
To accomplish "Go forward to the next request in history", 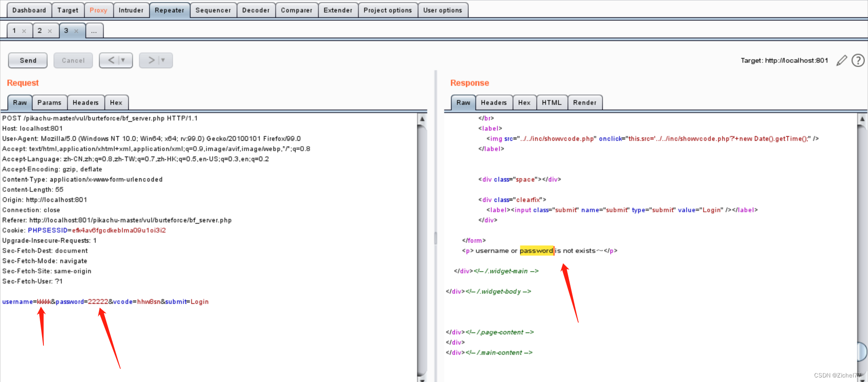I will (151, 60).
